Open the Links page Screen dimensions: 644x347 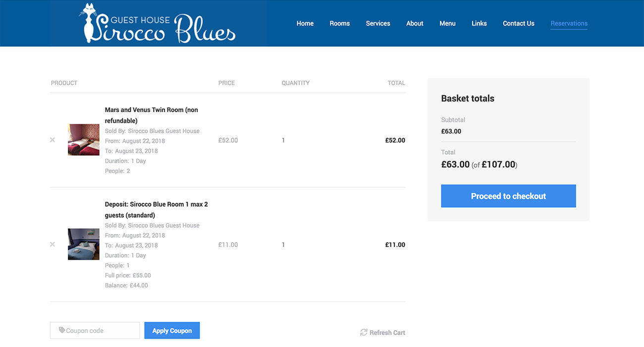[479, 23]
